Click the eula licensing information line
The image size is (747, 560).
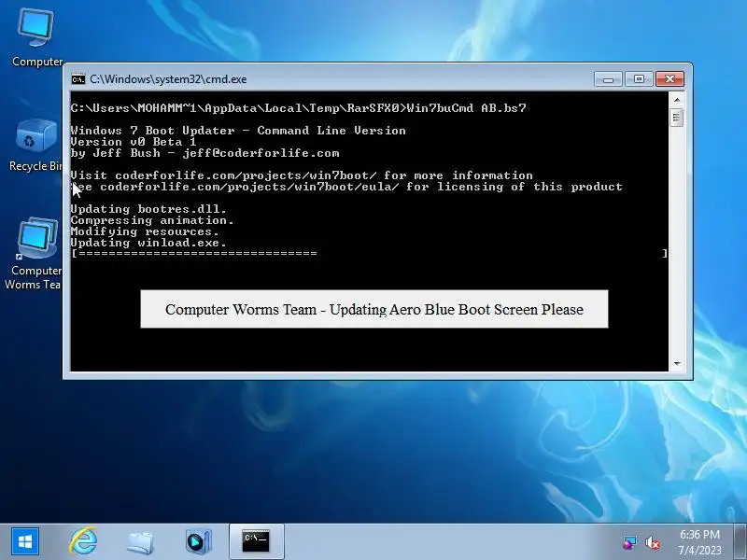(x=346, y=187)
